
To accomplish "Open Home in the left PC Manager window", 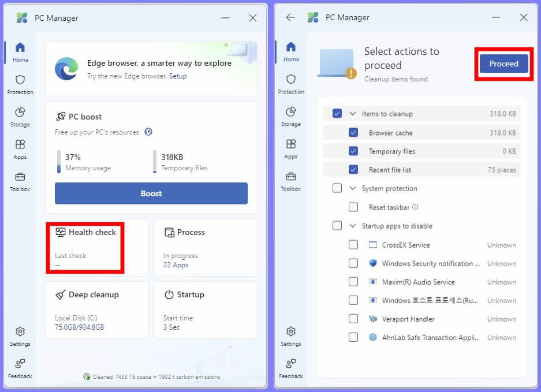I will [x=20, y=53].
